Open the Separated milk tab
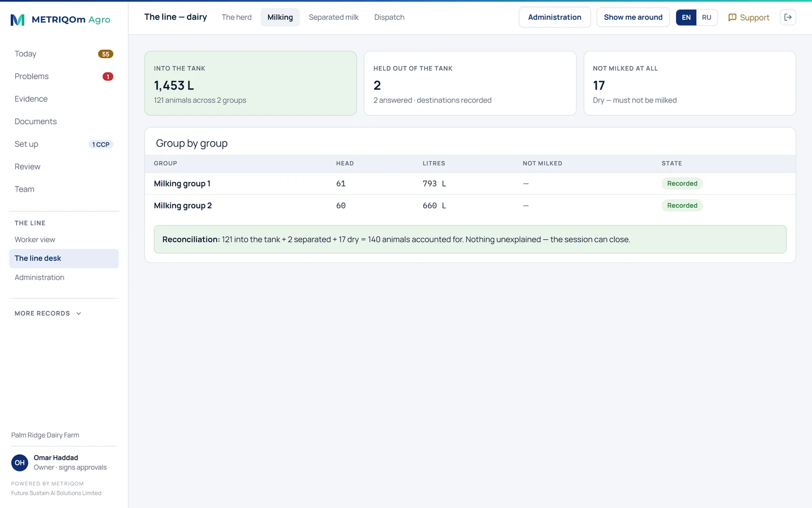The height and width of the screenshot is (508, 812). coord(333,17)
